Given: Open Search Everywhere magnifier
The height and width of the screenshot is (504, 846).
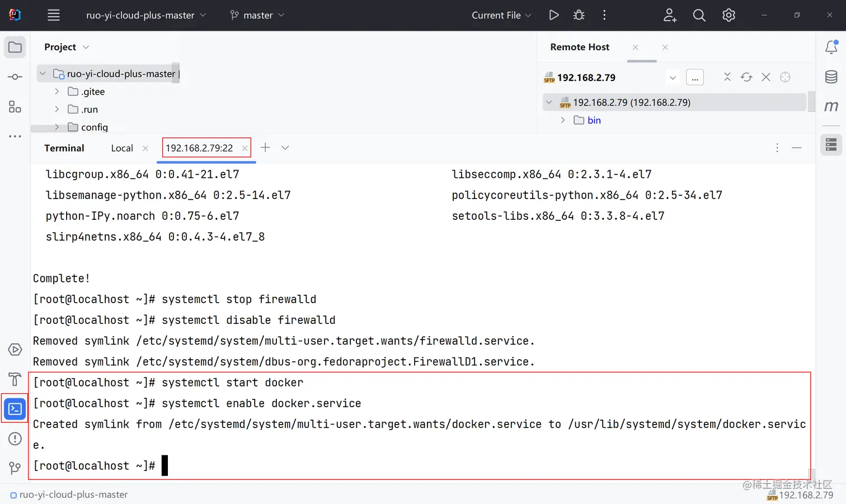Looking at the screenshot, I should pyautogui.click(x=699, y=15).
